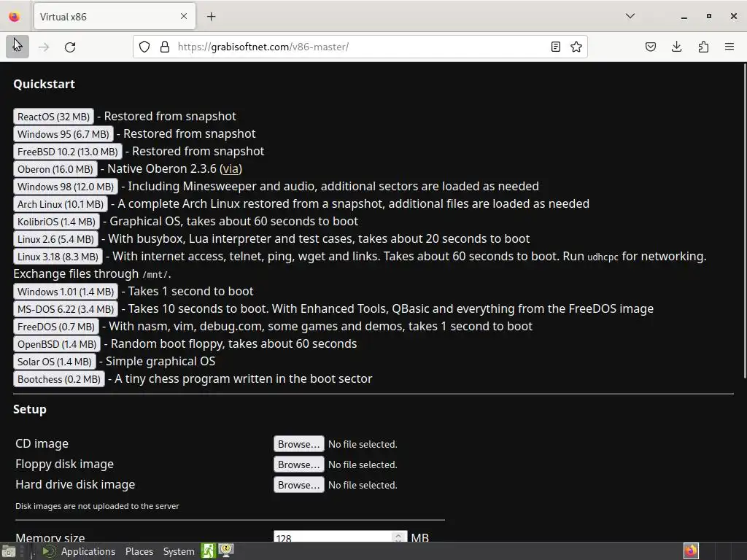Click the Memory size number field
Image resolution: width=747 pixels, height=560 pixels.
(x=340, y=537)
